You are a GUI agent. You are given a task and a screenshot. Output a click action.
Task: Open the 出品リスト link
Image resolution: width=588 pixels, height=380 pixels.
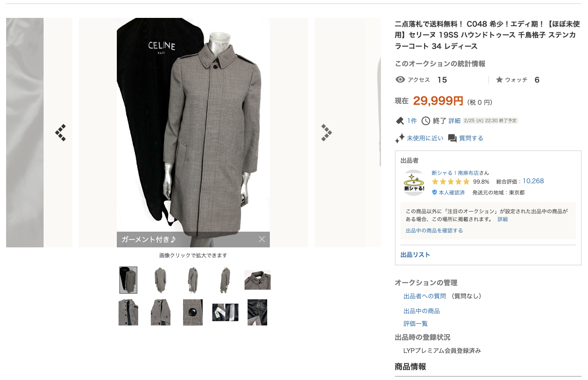[415, 255]
